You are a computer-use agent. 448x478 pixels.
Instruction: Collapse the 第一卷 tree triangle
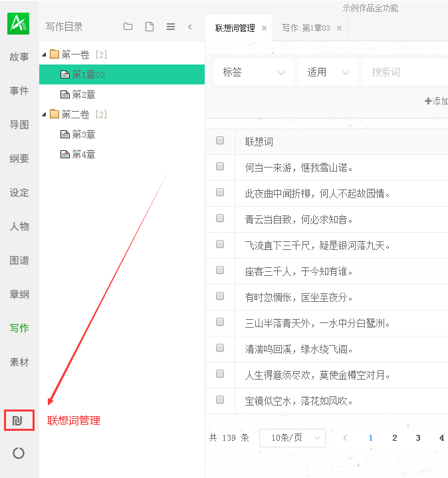(x=44, y=55)
